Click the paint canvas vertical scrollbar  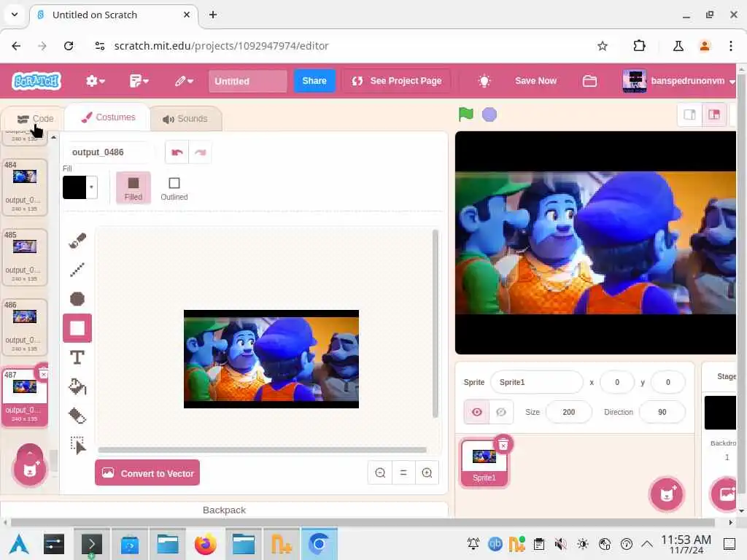pyautogui.click(x=435, y=324)
